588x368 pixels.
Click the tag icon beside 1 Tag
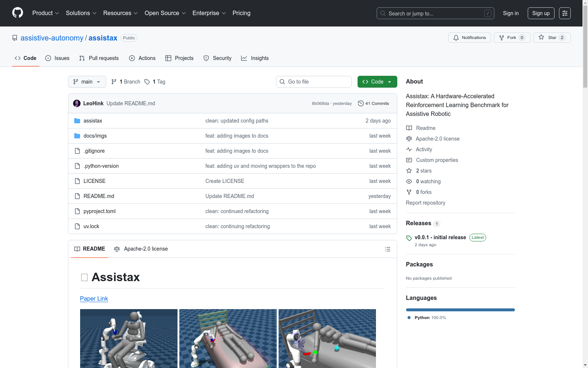pyautogui.click(x=147, y=82)
